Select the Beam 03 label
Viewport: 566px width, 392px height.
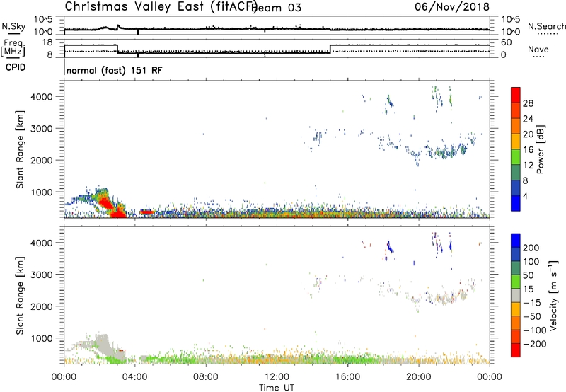pyautogui.click(x=276, y=8)
